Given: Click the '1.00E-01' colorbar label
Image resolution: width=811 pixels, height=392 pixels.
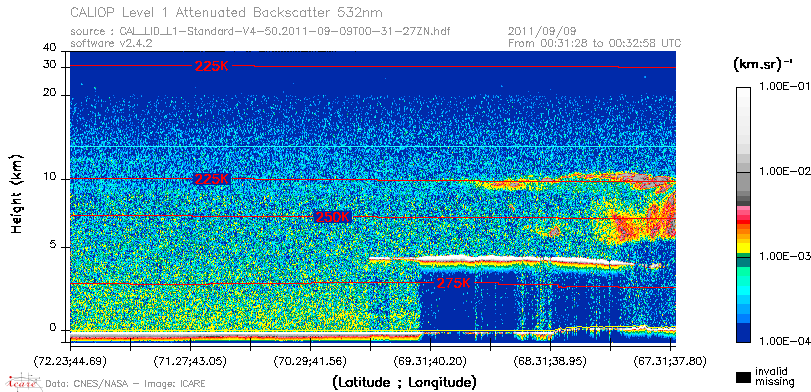Looking at the screenshot, I should coord(786,87).
